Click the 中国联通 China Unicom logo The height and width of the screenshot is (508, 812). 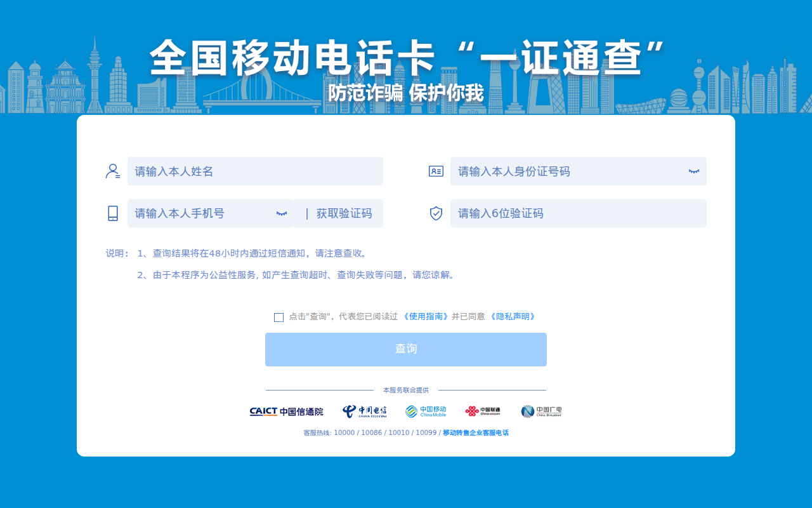[x=483, y=411]
